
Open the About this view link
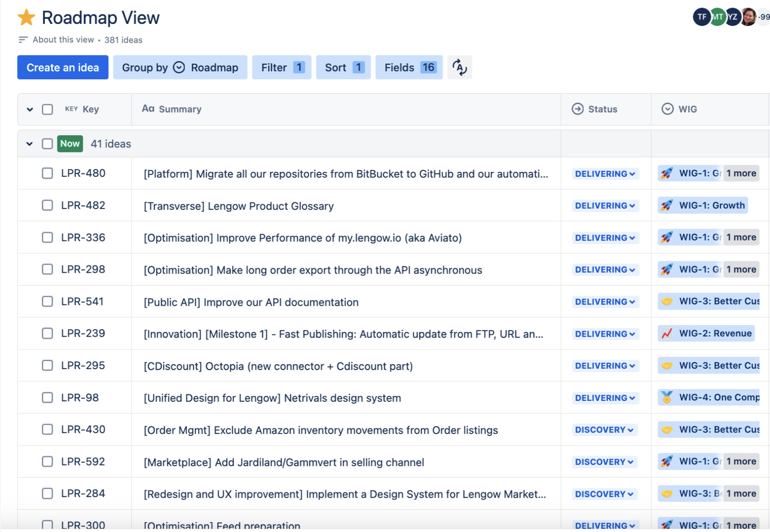(63, 39)
